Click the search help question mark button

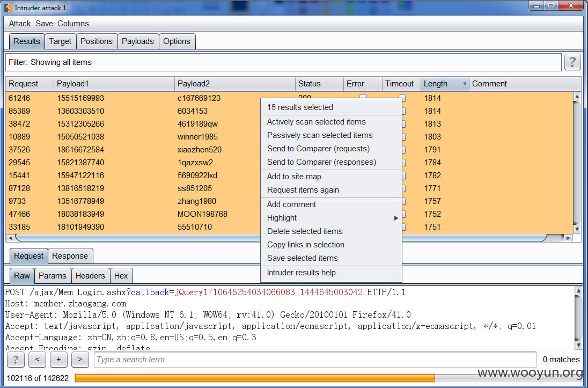point(16,360)
